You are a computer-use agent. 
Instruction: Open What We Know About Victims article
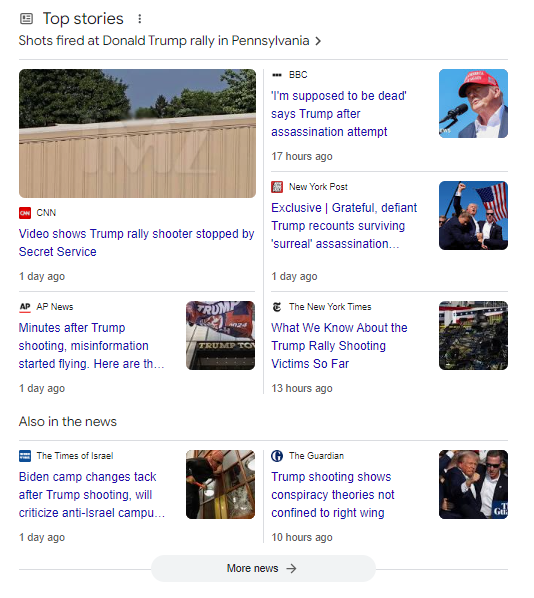coord(339,346)
